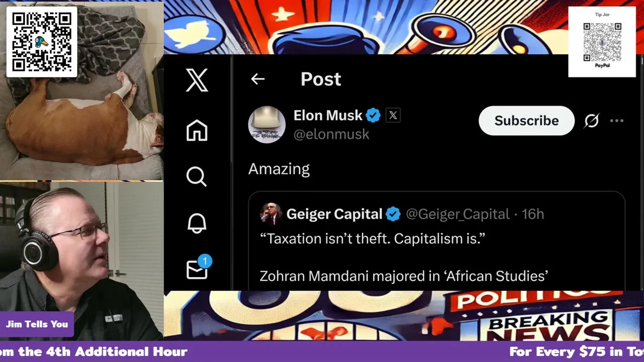Screen dimensions: 644x362
Task: Open the @Geiger_Capital handle in quote
Action: tap(457, 214)
